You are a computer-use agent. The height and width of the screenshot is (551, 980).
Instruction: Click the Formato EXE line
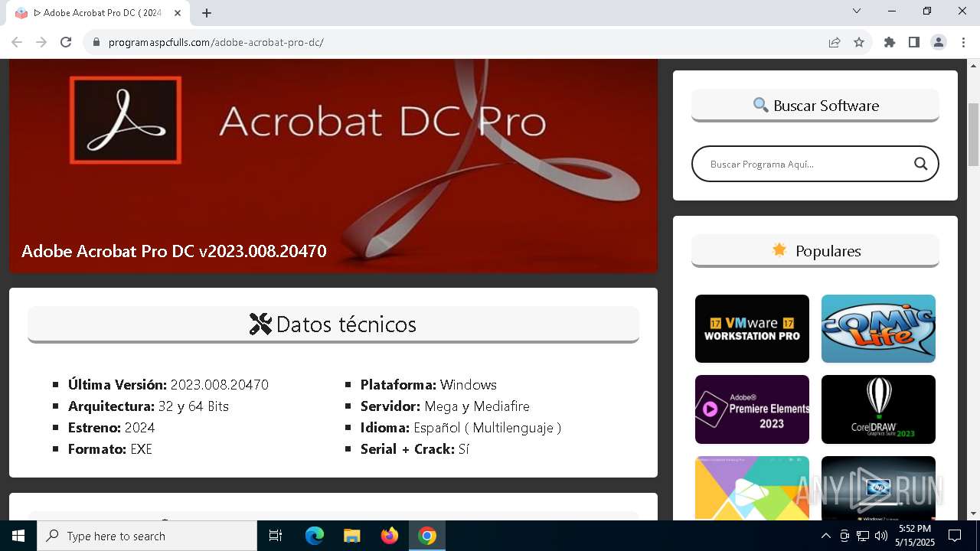coord(110,449)
